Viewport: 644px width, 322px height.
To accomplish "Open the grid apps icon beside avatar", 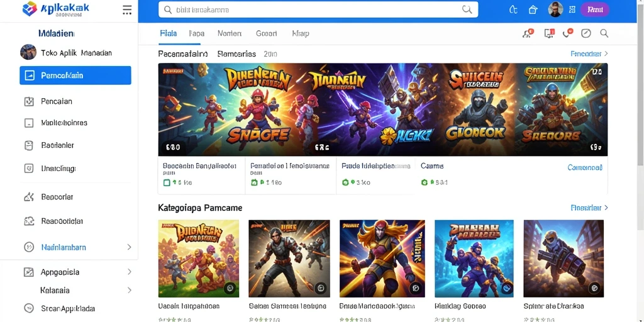I will click(x=572, y=10).
